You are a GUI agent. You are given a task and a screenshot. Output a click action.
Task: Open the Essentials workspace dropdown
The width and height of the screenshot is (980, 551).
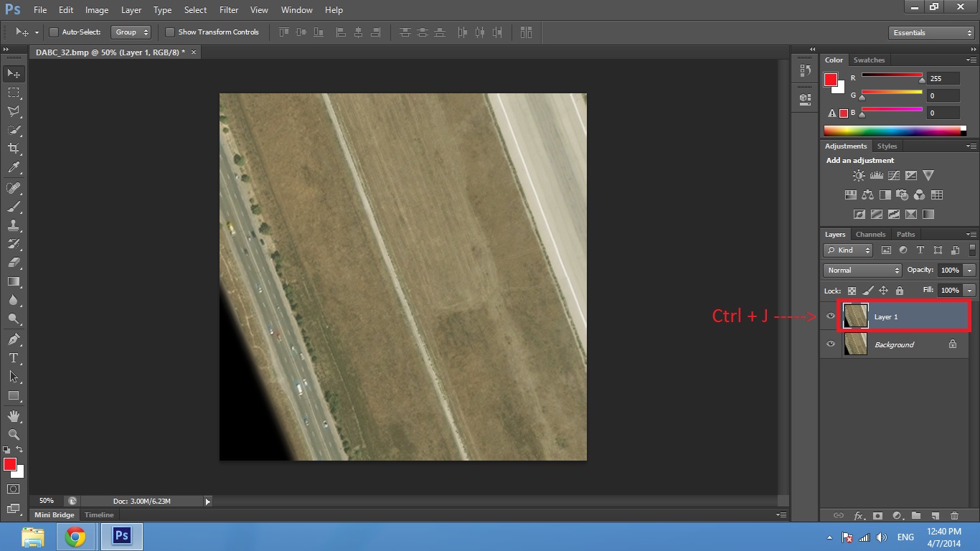(930, 33)
